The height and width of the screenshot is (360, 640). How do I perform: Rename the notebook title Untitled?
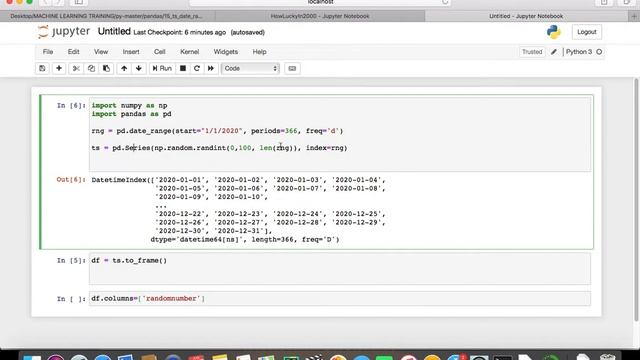click(x=114, y=31)
